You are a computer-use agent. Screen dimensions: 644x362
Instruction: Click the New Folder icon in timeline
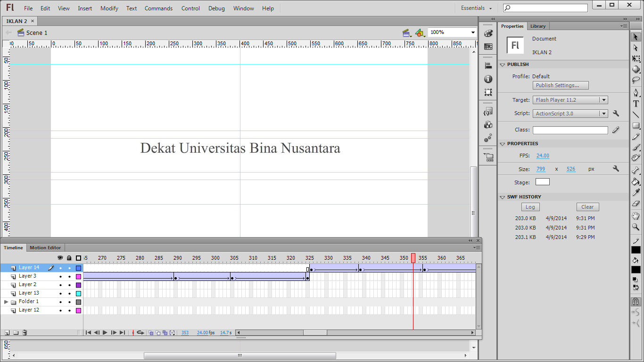(x=16, y=333)
